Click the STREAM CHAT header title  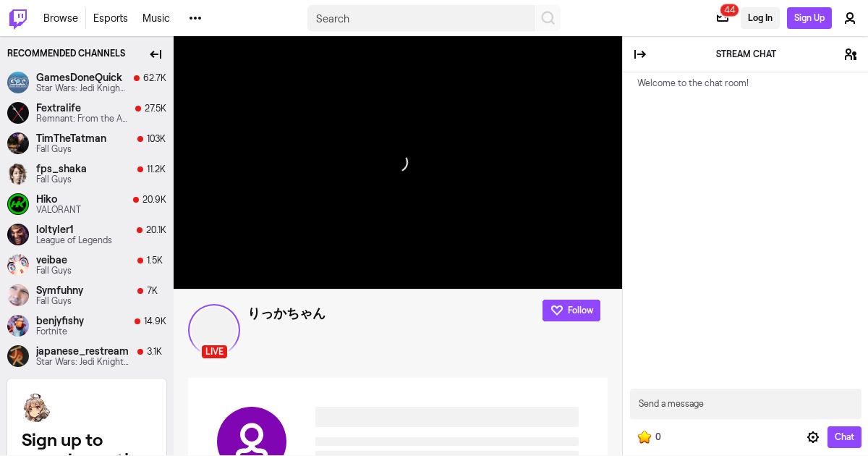[746, 54]
